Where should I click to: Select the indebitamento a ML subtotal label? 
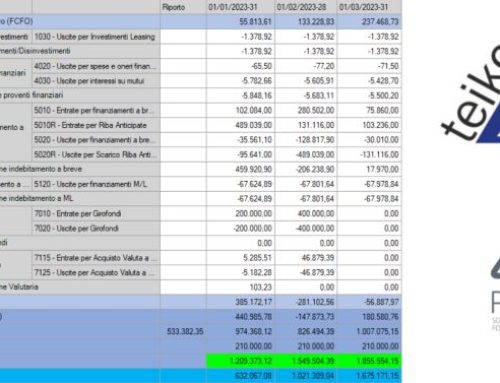pyautogui.click(x=37, y=198)
